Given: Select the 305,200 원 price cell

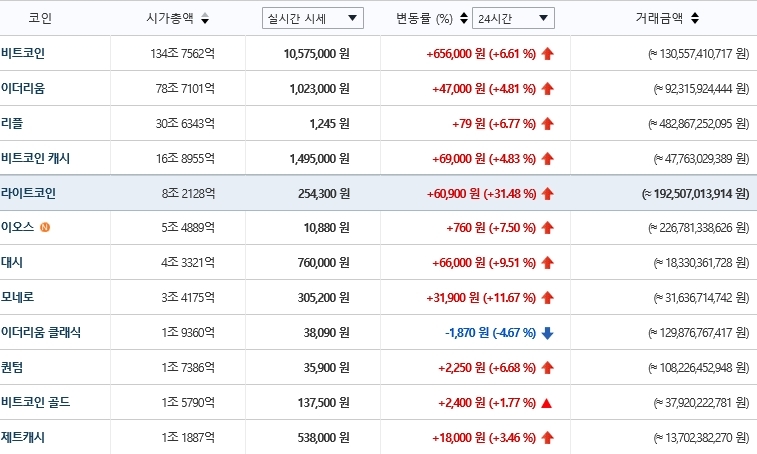Looking at the screenshot, I should click(x=324, y=298).
